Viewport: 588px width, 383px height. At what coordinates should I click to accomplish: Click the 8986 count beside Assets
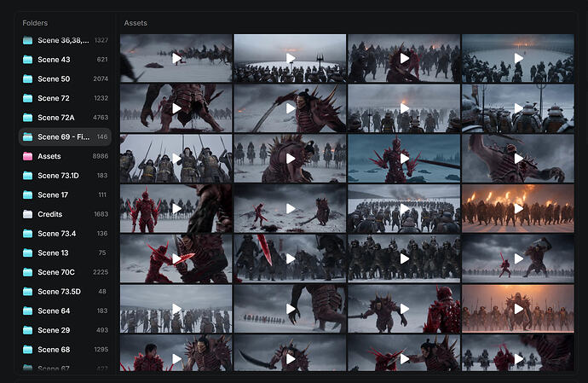tap(101, 156)
